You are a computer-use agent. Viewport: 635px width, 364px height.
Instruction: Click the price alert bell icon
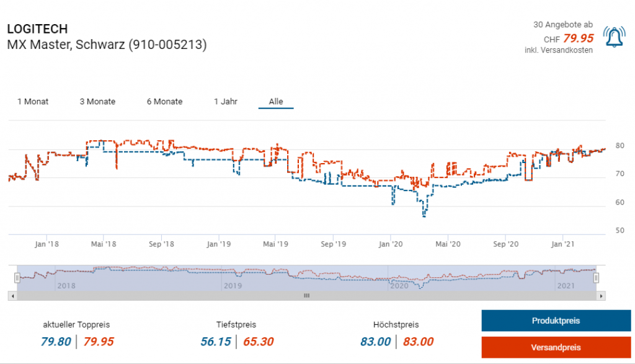click(614, 38)
